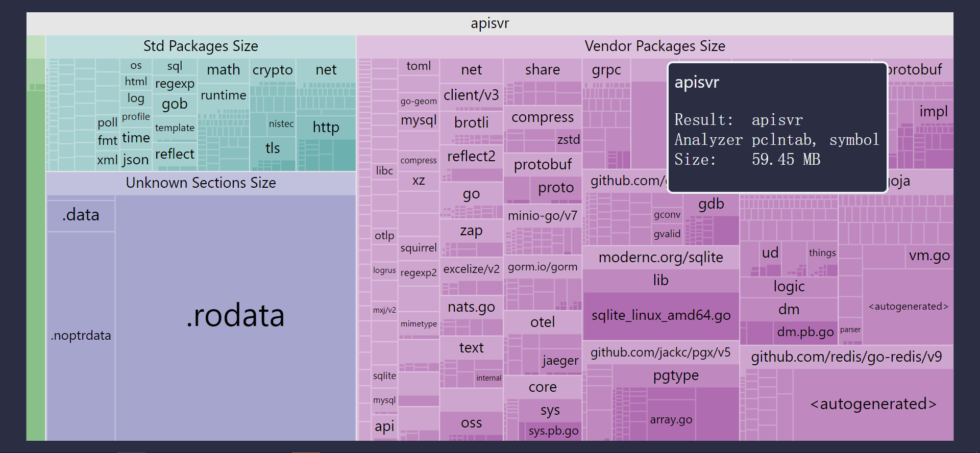
Task: Click the .noptrdata section block
Action: point(81,336)
